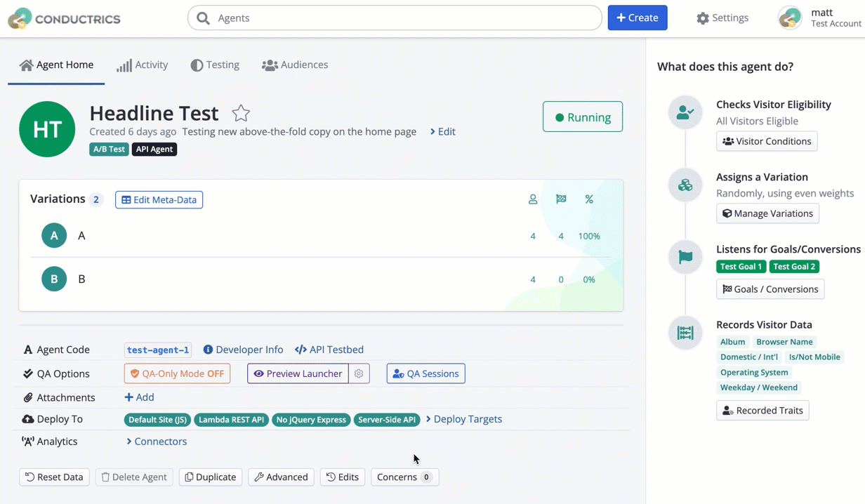Expand Analytics Connectors
Screen dimensions: 865x504
pyautogui.click(x=157, y=442)
